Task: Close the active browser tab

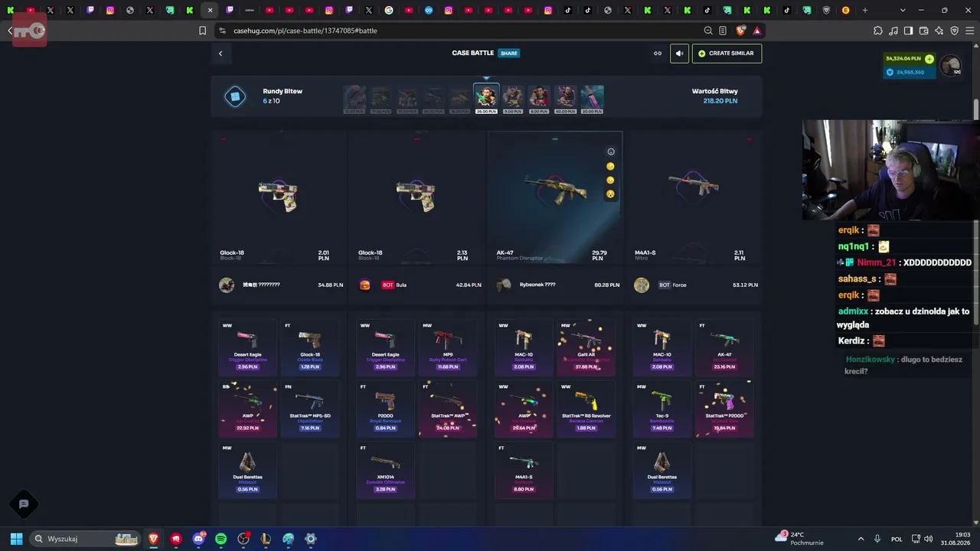Action: pos(210,10)
